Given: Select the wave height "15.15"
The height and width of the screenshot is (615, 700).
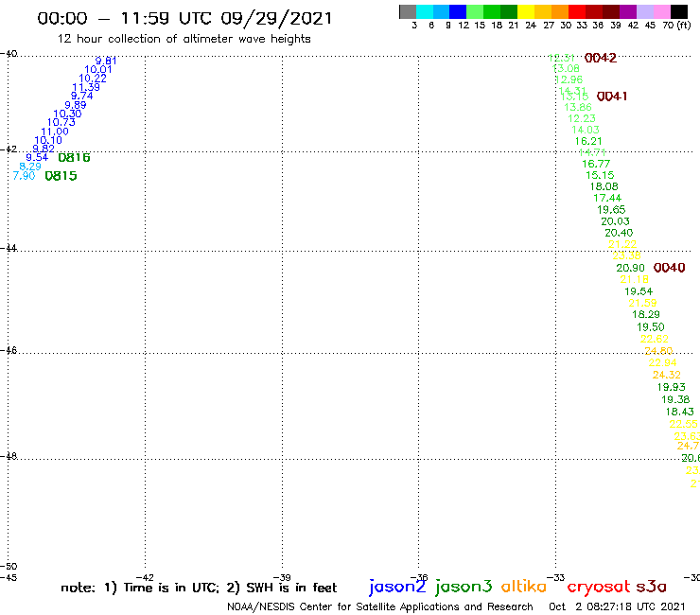Looking at the screenshot, I should [600, 176].
